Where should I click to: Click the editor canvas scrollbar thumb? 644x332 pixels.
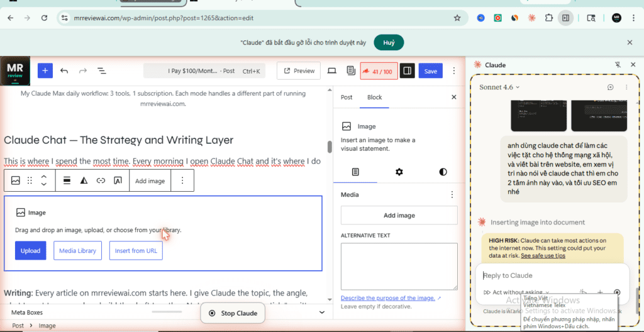click(x=330, y=147)
